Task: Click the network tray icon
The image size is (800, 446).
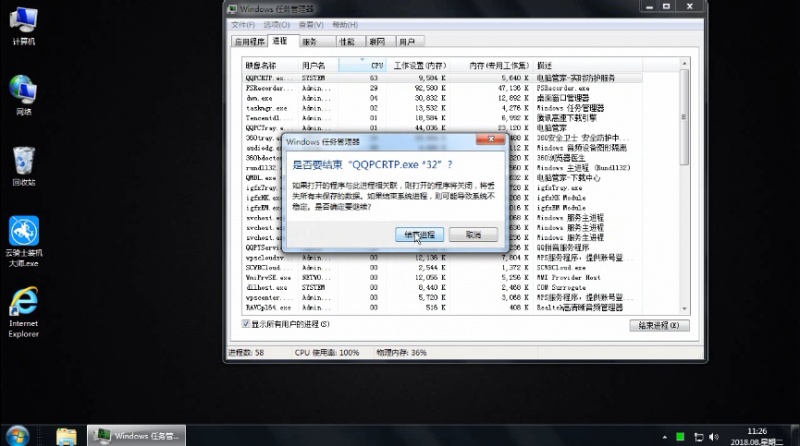Action: (x=698, y=437)
